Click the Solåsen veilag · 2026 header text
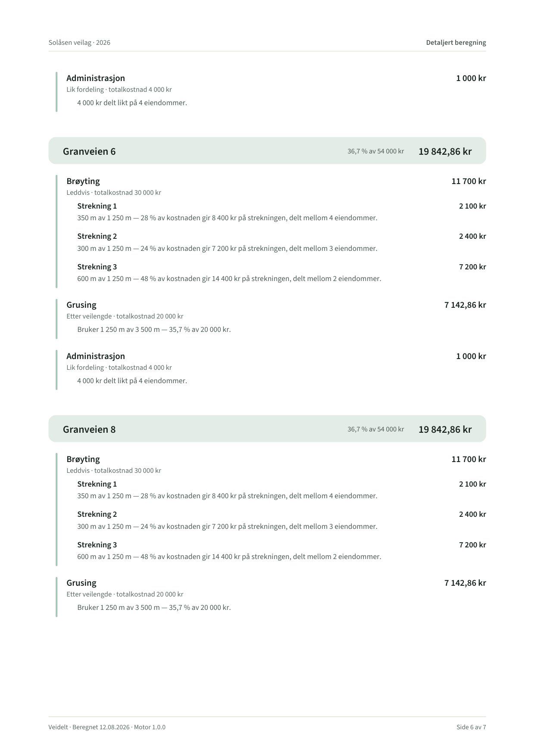This screenshot has width=535, height=756. coord(79,42)
